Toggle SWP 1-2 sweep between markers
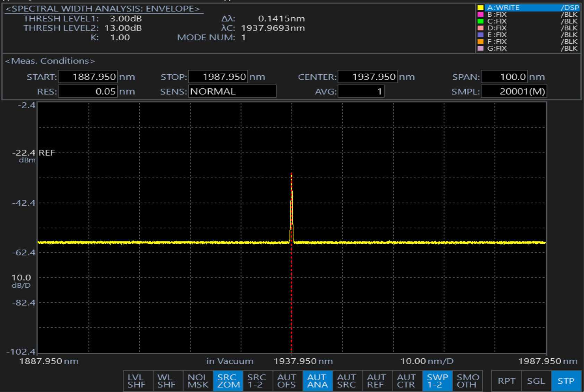This screenshot has width=584, height=392. click(437, 381)
